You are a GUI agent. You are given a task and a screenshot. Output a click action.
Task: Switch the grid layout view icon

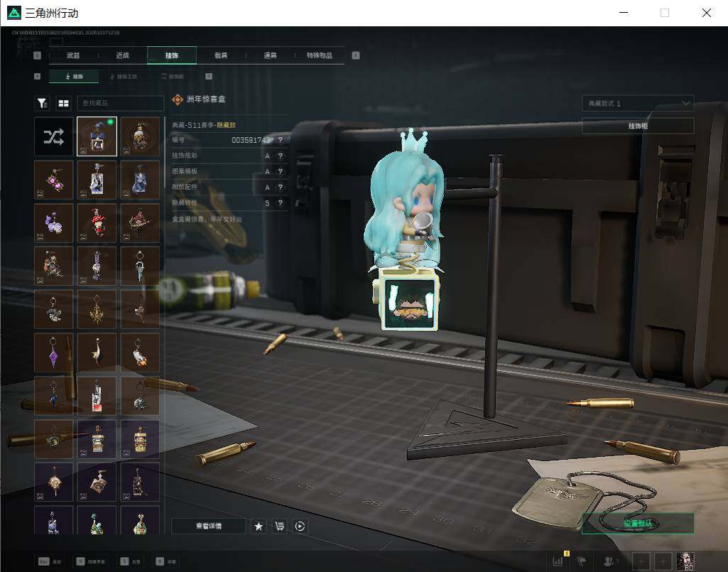click(64, 103)
